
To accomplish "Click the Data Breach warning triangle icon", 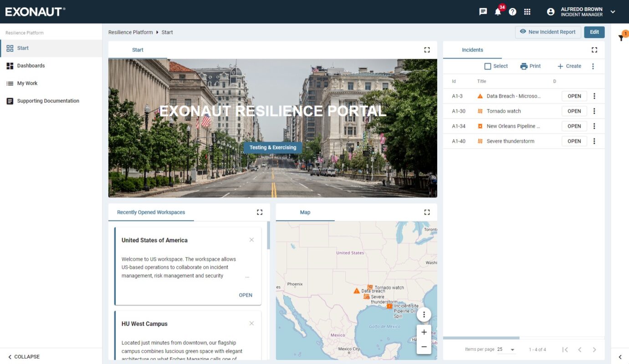I will (x=480, y=96).
